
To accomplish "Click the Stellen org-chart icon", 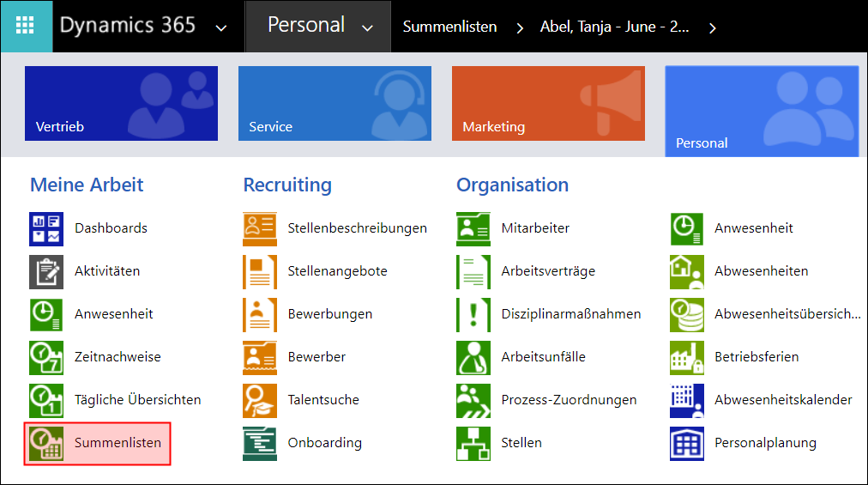I will click(x=473, y=444).
